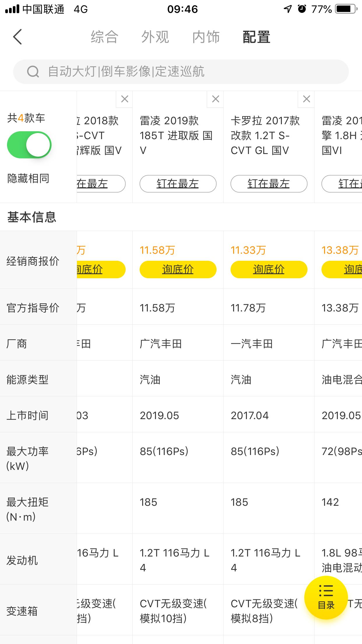Tap the 基本信息 section header
The width and height of the screenshot is (362, 644).
click(31, 217)
